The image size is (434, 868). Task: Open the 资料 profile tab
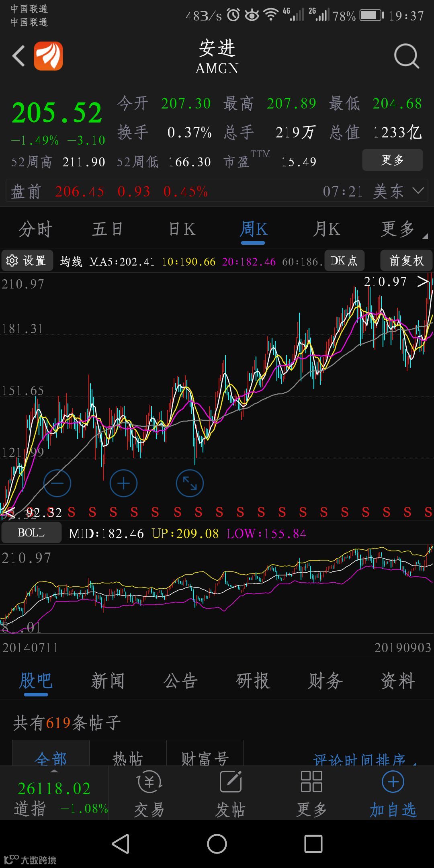(398, 681)
